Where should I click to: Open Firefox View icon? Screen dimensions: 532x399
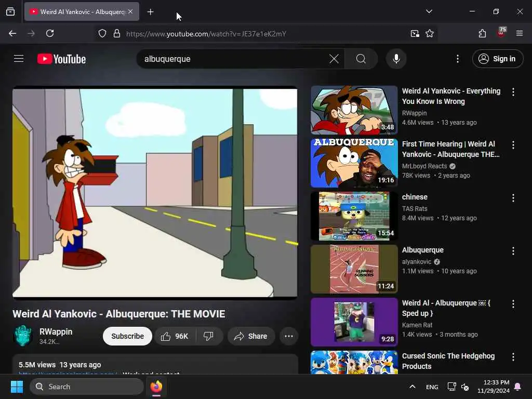tap(10, 11)
